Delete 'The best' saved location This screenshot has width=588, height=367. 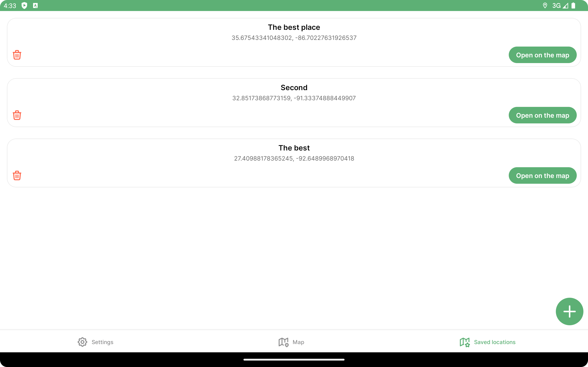pyautogui.click(x=17, y=175)
